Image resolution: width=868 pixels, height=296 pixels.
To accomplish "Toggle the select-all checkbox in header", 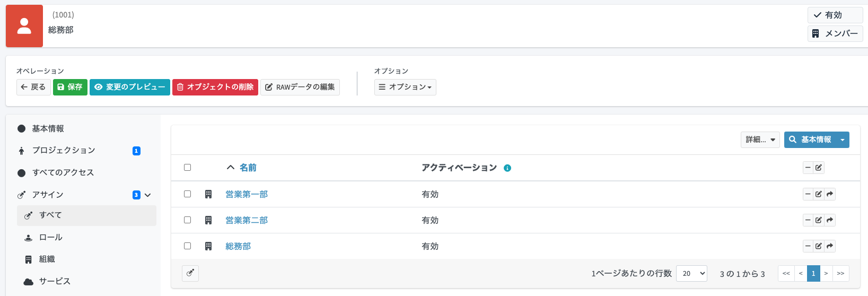I will tap(187, 168).
